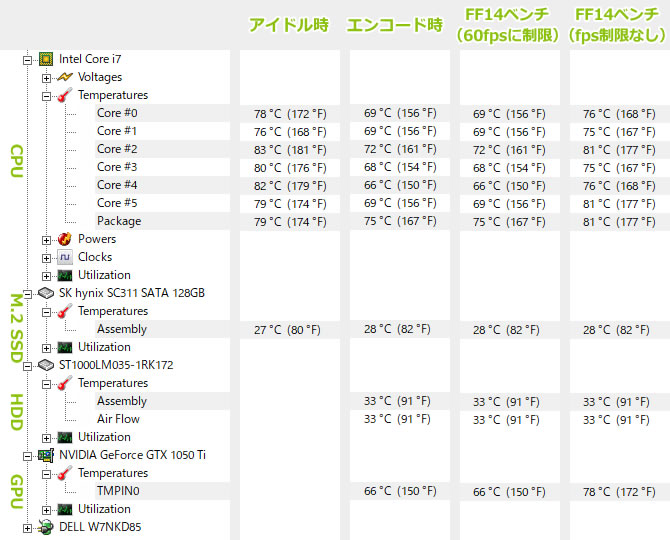Viewport: 670px width, 540px height.
Task: Click the NVIDIA Utilization graph icon
Action: pos(65,509)
